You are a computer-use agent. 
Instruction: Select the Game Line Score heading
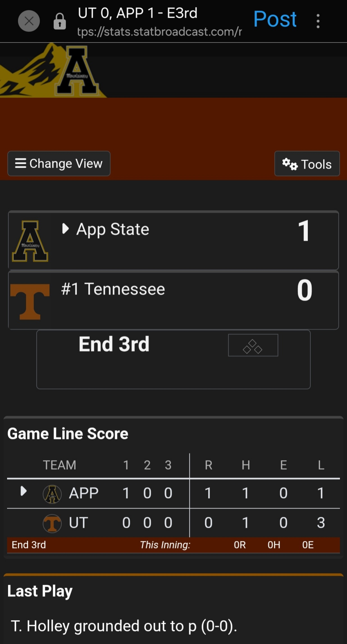tap(68, 434)
